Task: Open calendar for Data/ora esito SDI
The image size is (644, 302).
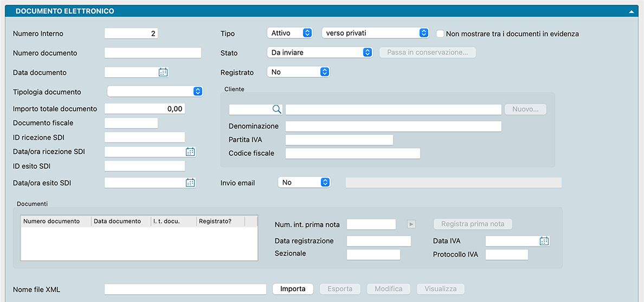Action: [190, 183]
